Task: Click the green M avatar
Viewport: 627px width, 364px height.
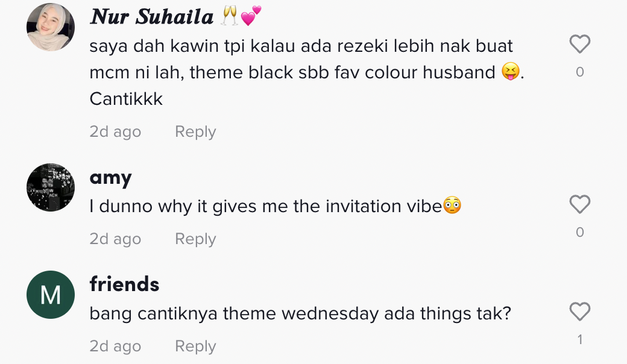Action: coord(51,295)
